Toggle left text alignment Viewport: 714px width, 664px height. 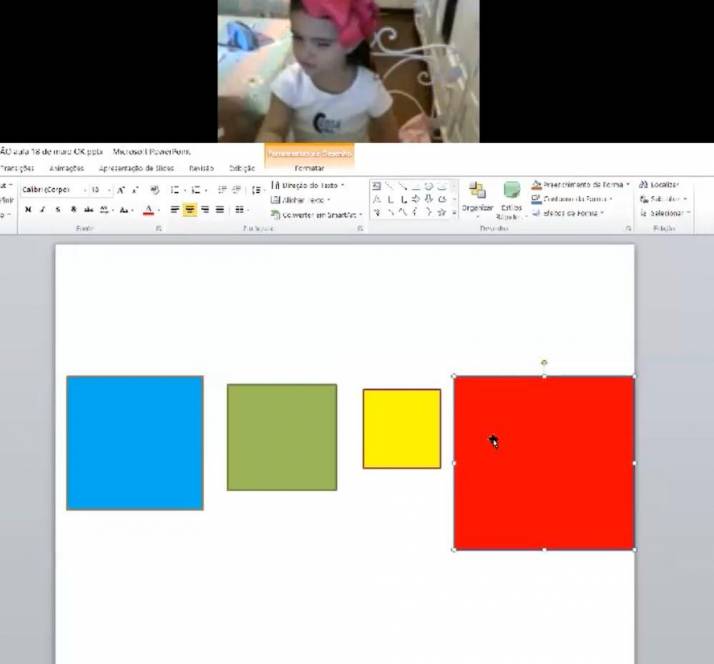[174, 210]
